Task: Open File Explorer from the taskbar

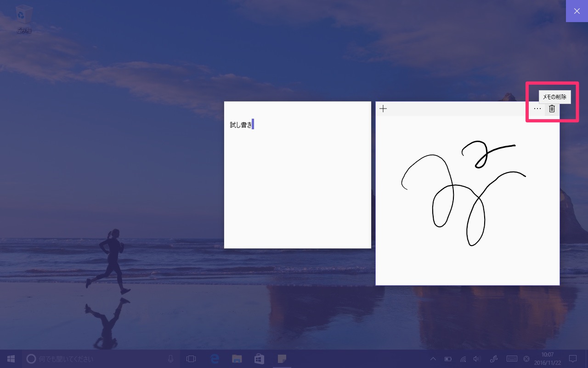Action: point(237,359)
